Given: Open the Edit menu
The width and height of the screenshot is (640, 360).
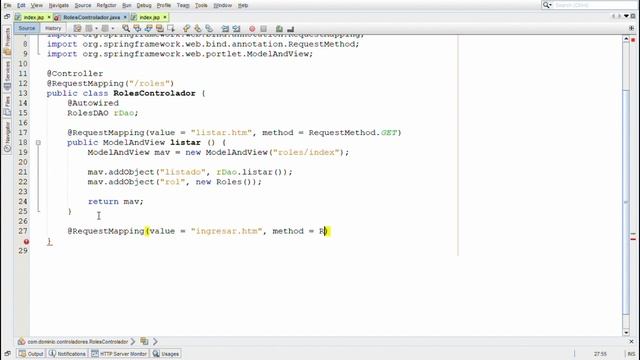Looking at the screenshot, I should [x=21, y=5].
